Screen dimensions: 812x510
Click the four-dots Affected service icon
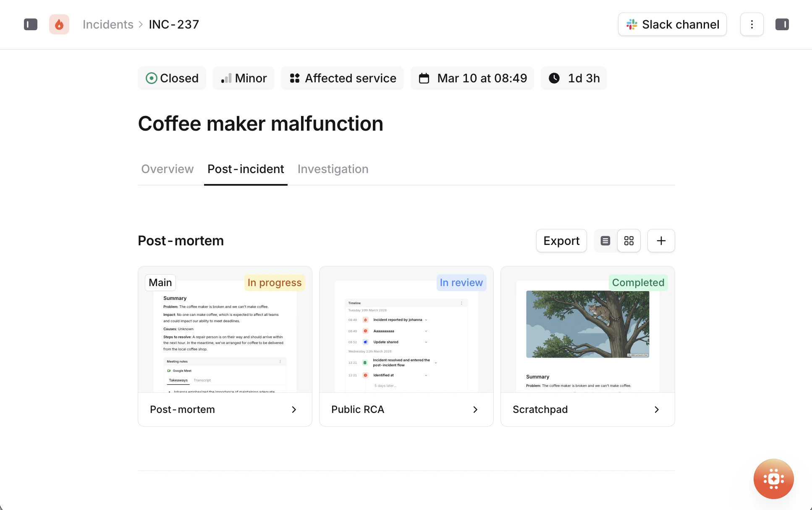[x=295, y=78]
